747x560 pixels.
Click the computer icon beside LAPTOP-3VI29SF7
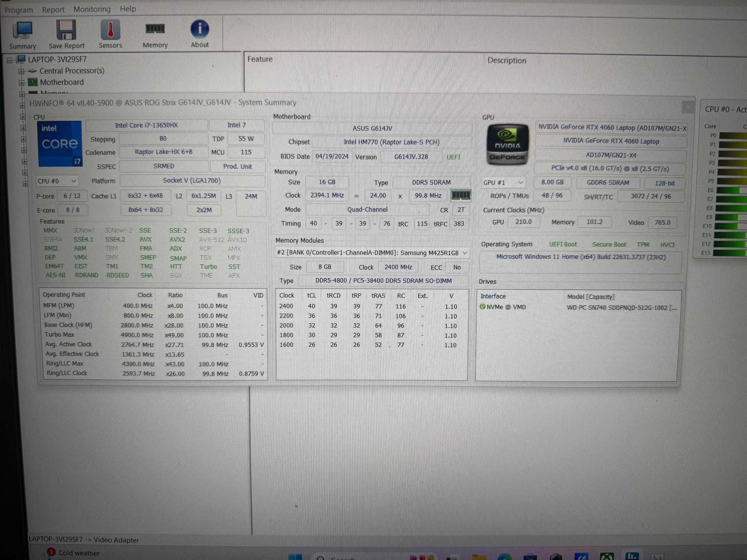(21, 59)
